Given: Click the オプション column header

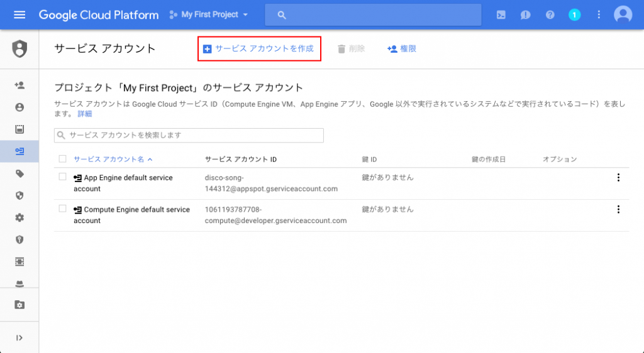Looking at the screenshot, I should [560, 160].
